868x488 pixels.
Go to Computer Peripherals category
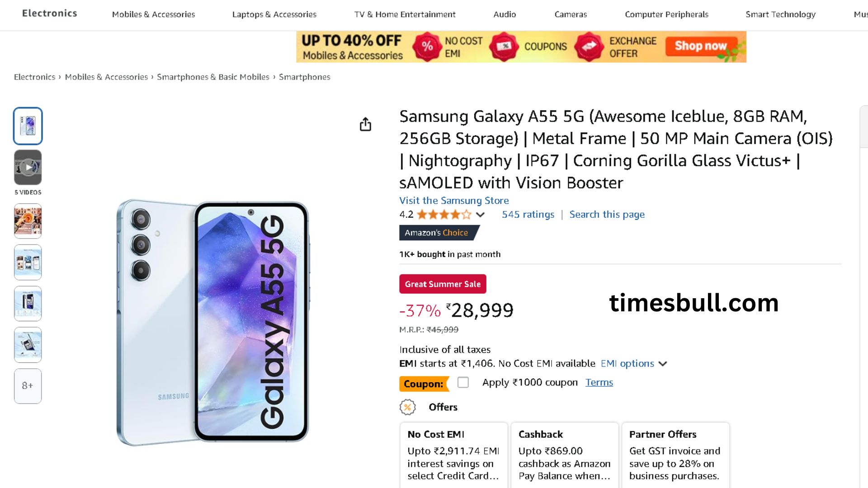[x=666, y=14]
